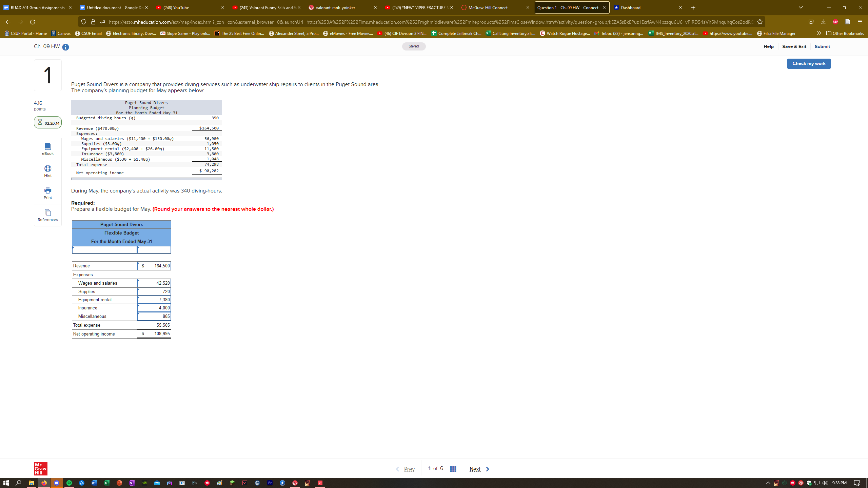Click the Check my work button
This screenshot has width=868, height=488.
click(809, 64)
